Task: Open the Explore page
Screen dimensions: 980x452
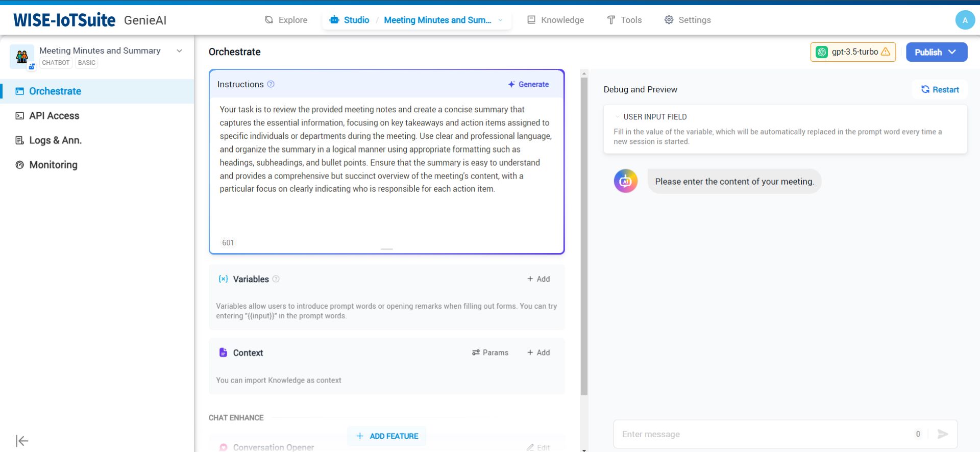Action: [286, 20]
